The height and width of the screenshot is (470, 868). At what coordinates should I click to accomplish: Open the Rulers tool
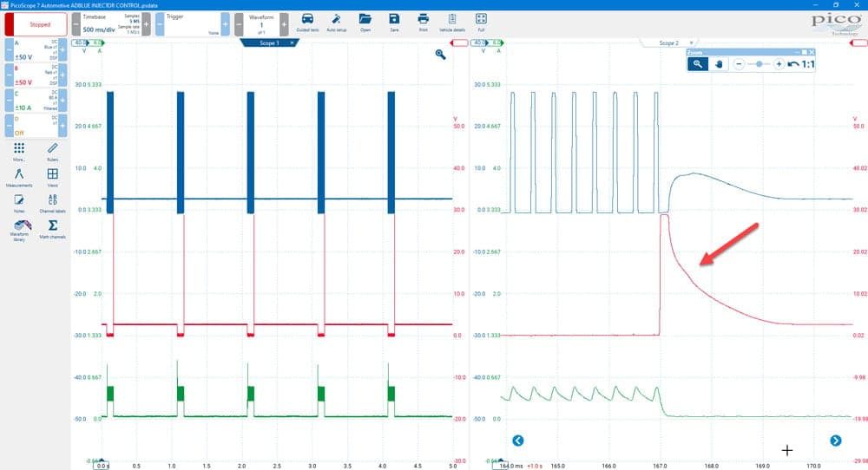pyautogui.click(x=53, y=152)
